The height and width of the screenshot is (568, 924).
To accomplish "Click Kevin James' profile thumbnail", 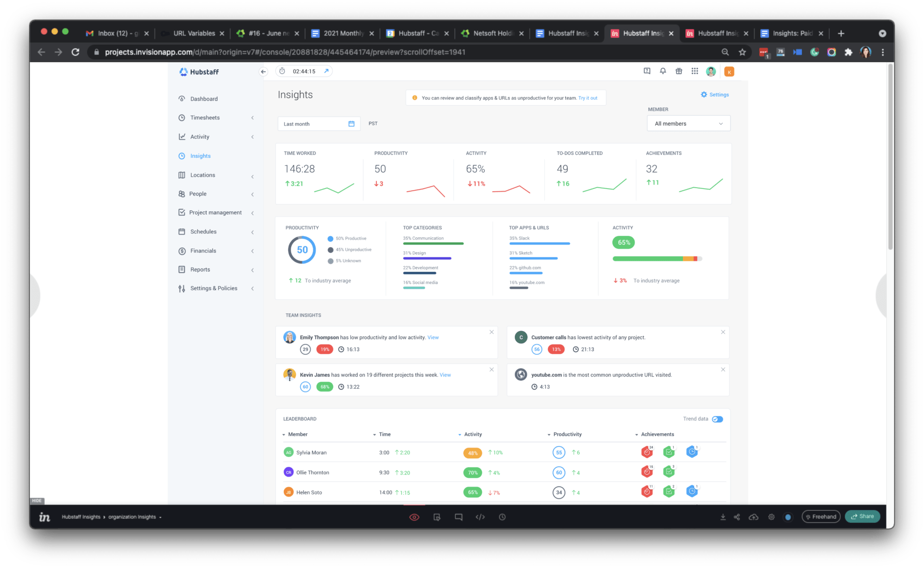I will (x=290, y=374).
